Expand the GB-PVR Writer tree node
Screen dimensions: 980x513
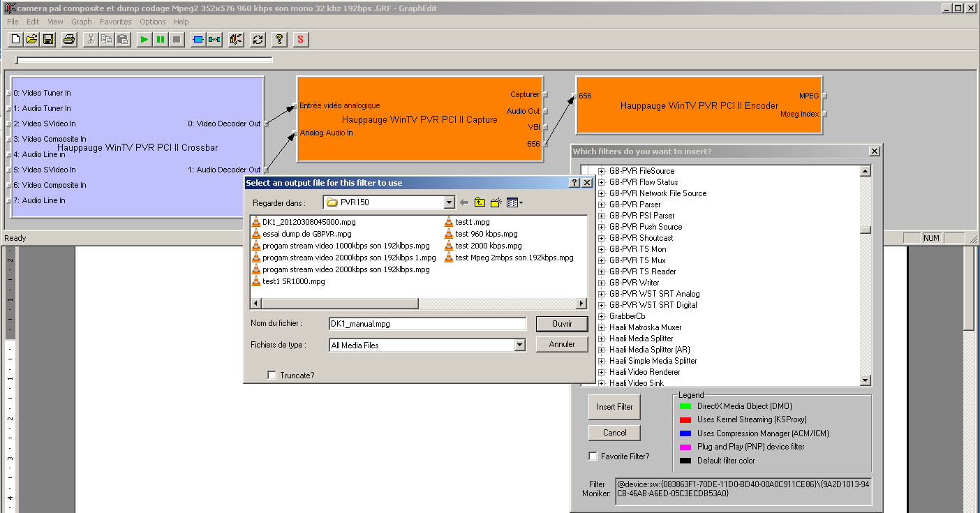tap(601, 283)
